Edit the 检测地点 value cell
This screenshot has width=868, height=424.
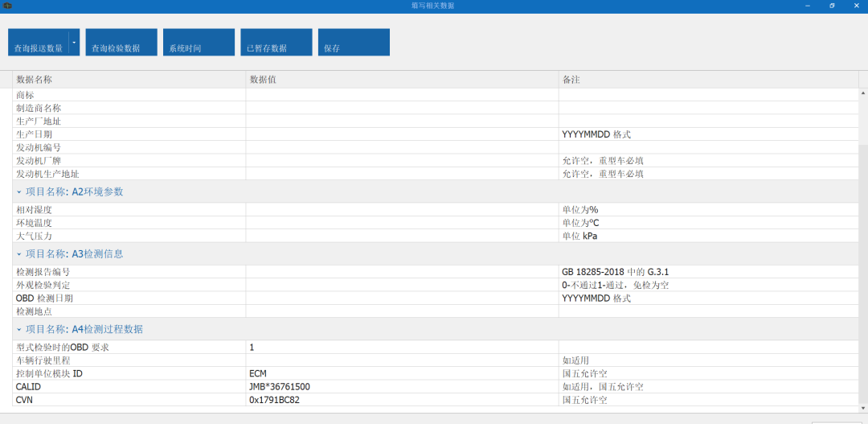coord(403,311)
